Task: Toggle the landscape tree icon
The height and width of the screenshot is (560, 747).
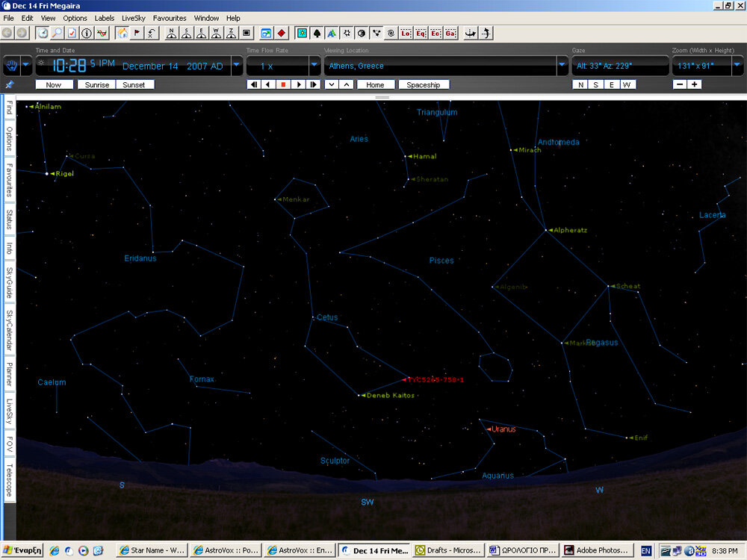Action: point(317,33)
